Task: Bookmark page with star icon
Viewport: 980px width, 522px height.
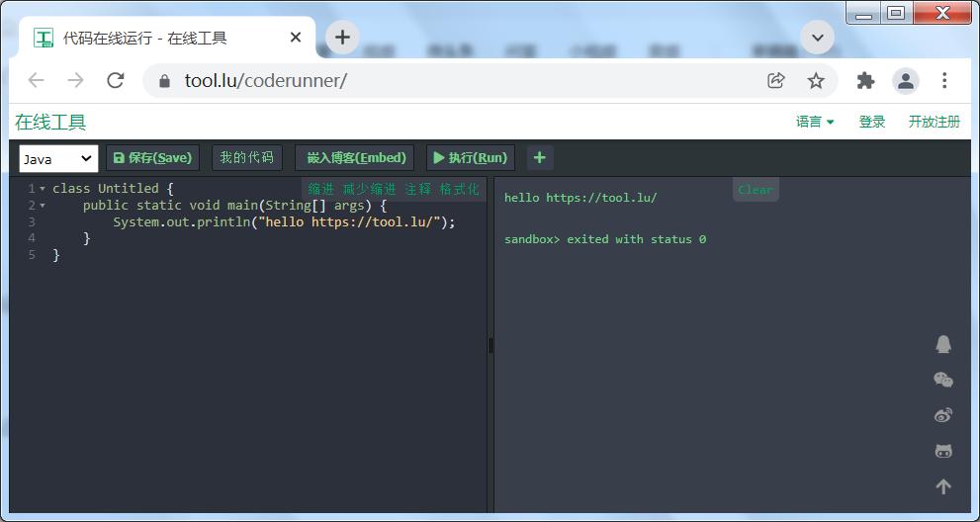Action: point(816,81)
